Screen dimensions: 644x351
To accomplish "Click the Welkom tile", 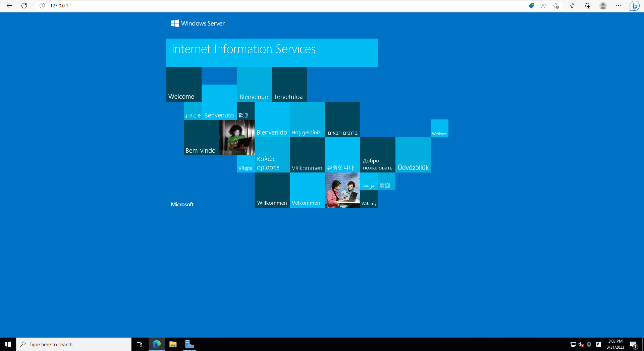I will click(439, 128).
